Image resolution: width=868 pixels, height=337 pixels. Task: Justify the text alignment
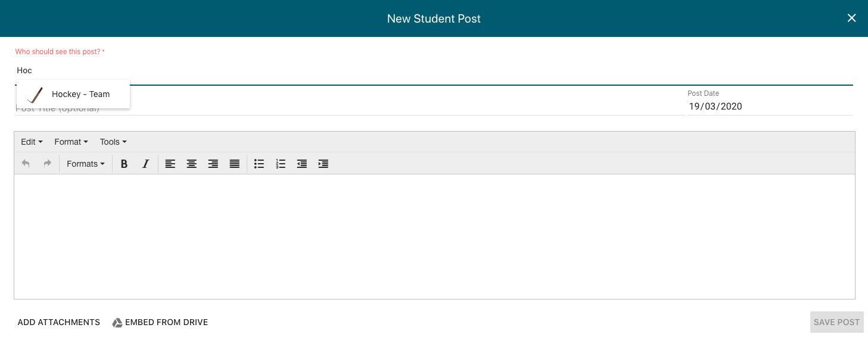(x=235, y=164)
